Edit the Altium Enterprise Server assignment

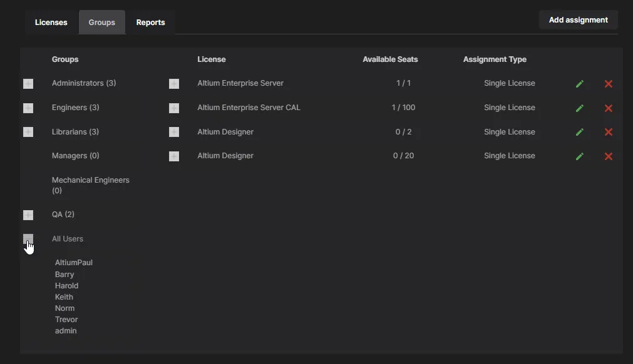pos(580,84)
